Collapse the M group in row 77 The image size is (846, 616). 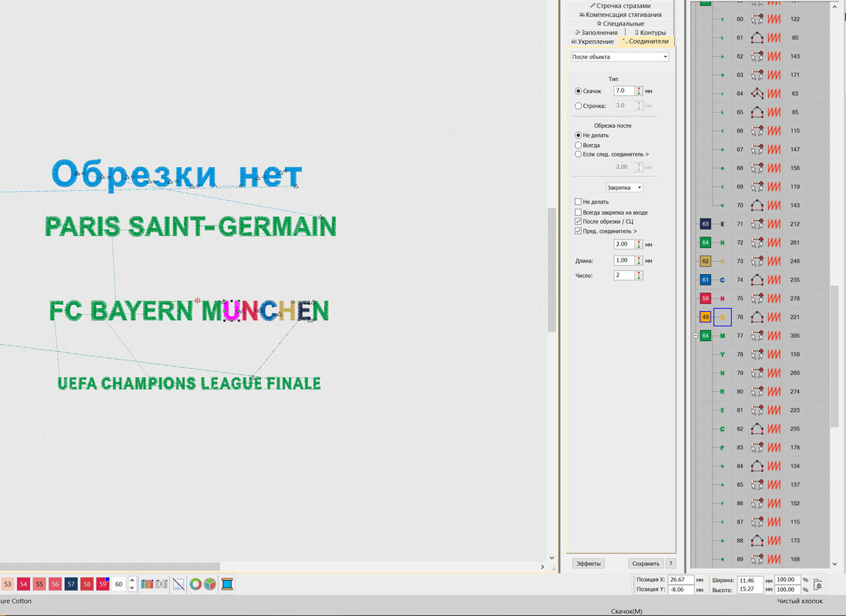695,336
